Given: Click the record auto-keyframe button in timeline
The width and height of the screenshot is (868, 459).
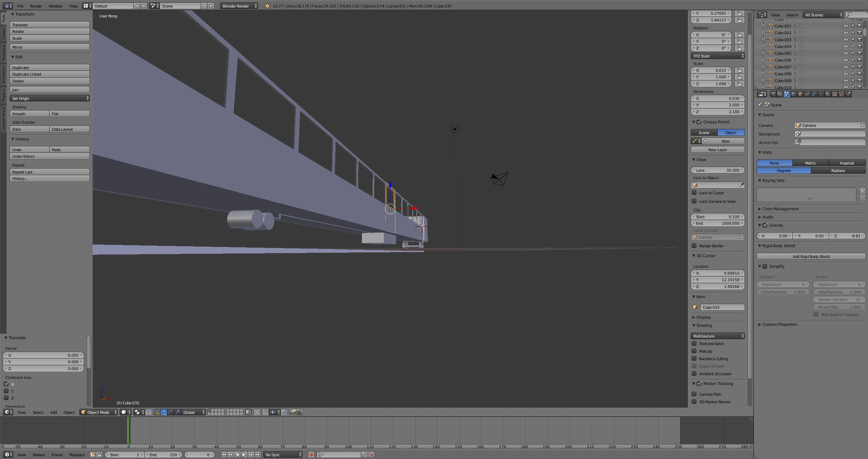Looking at the screenshot, I should pos(311,455).
